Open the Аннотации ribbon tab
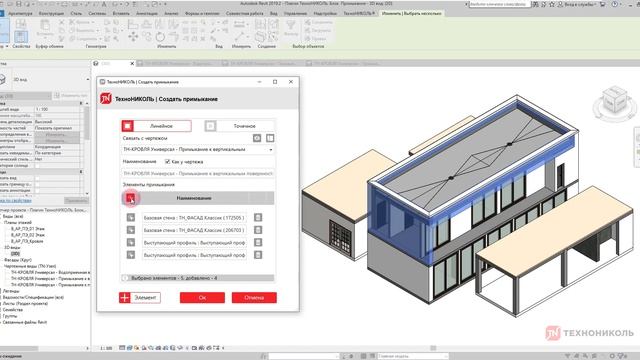Viewport: 640px width, 360px height. pyautogui.click(x=147, y=13)
